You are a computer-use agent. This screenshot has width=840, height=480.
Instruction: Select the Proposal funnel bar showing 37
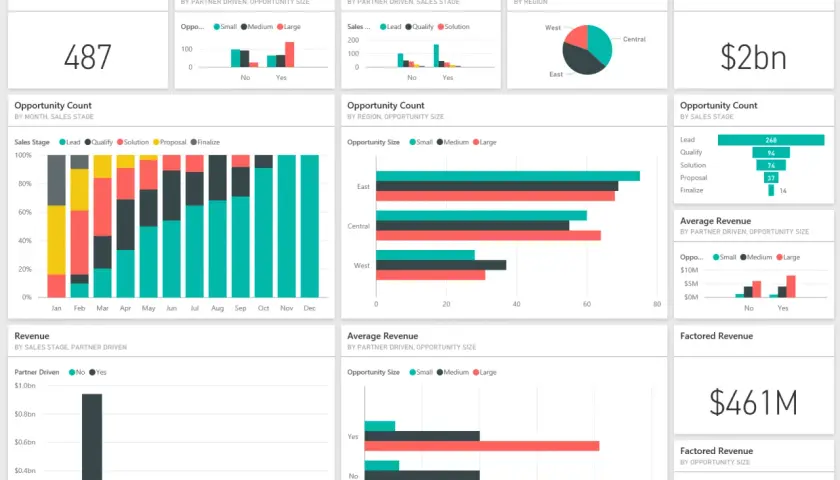pos(771,177)
